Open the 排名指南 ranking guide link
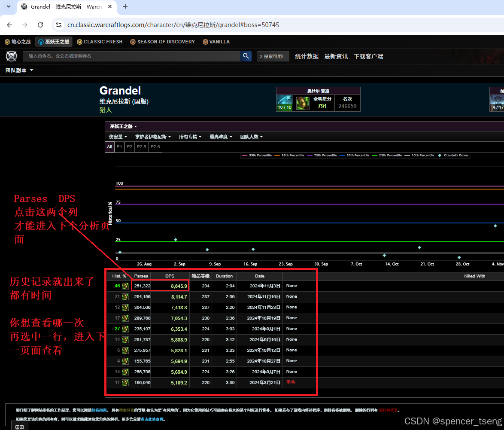504x430 pixels. pos(99,410)
